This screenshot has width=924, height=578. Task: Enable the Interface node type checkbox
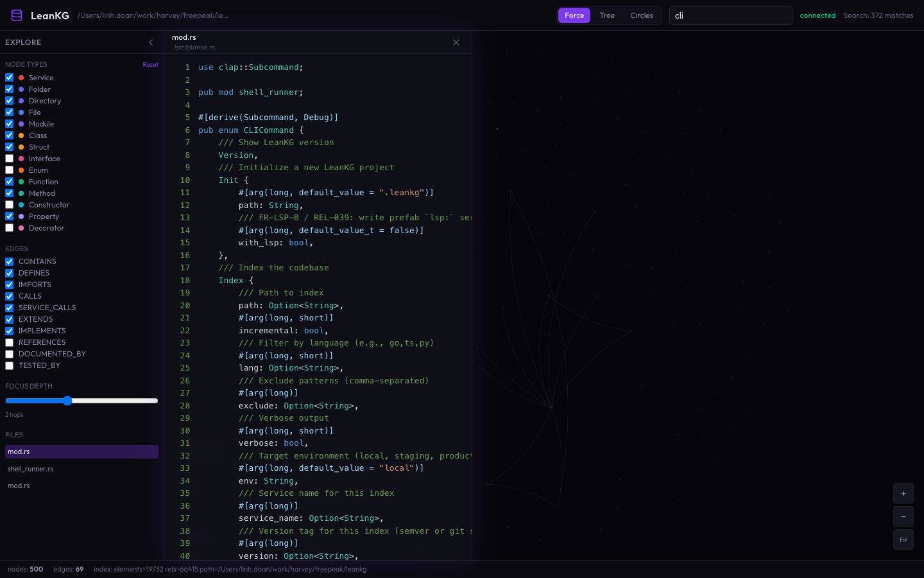click(9, 159)
